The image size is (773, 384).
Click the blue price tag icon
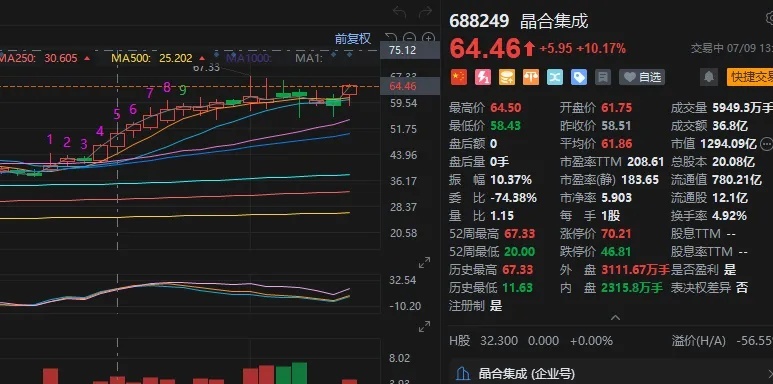[x=579, y=77]
